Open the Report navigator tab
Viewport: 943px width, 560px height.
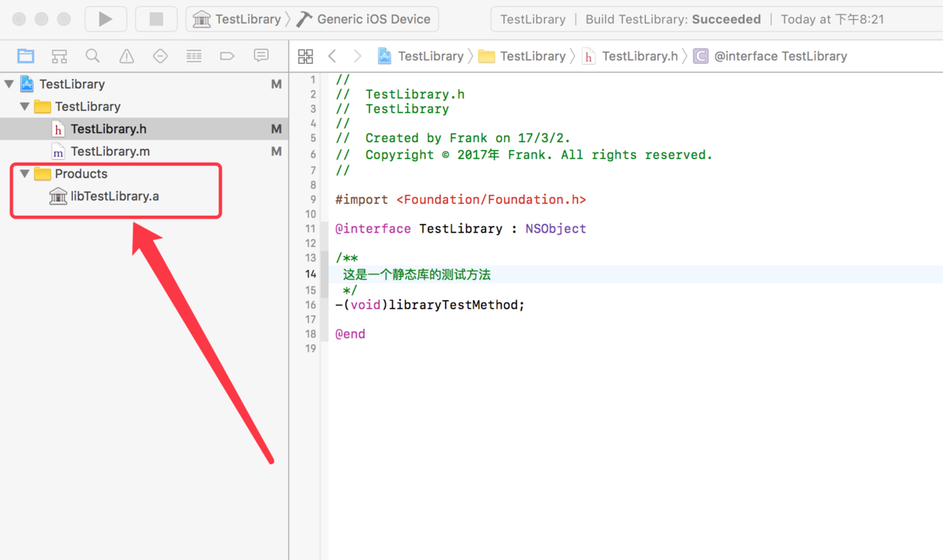tap(261, 55)
